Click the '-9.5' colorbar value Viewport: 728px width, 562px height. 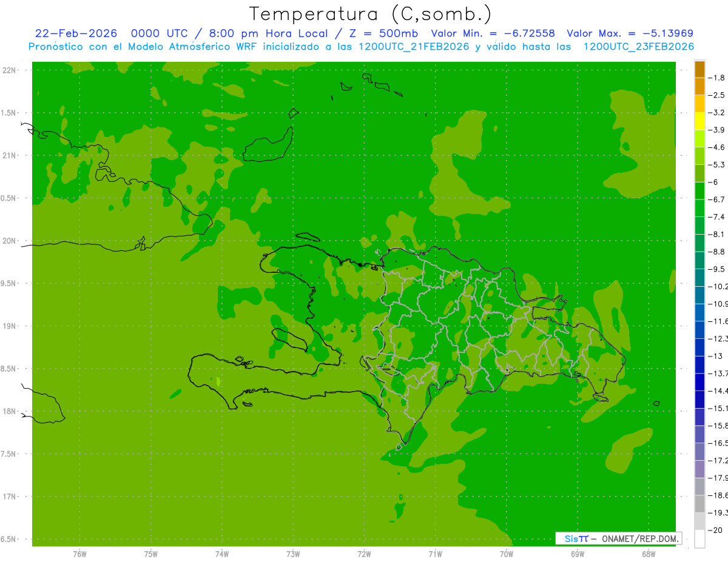point(716,269)
